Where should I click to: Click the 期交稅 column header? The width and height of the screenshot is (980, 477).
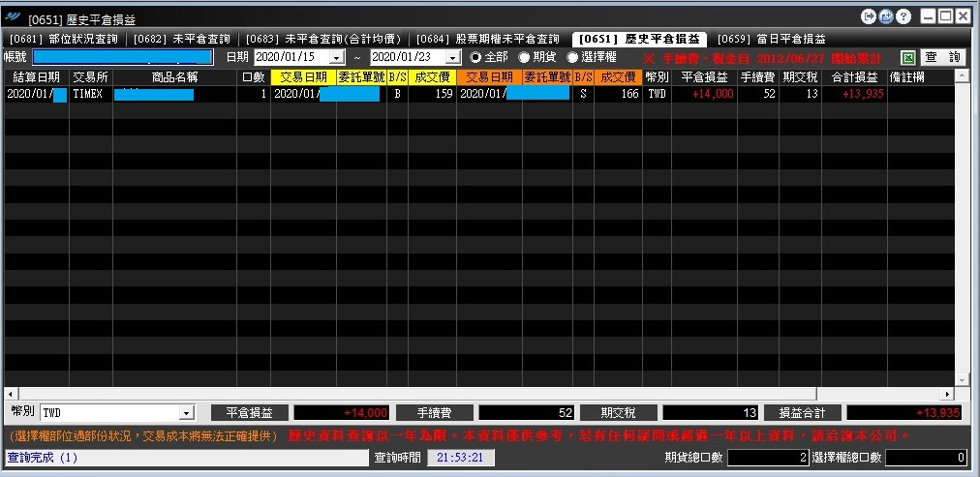coord(801,77)
